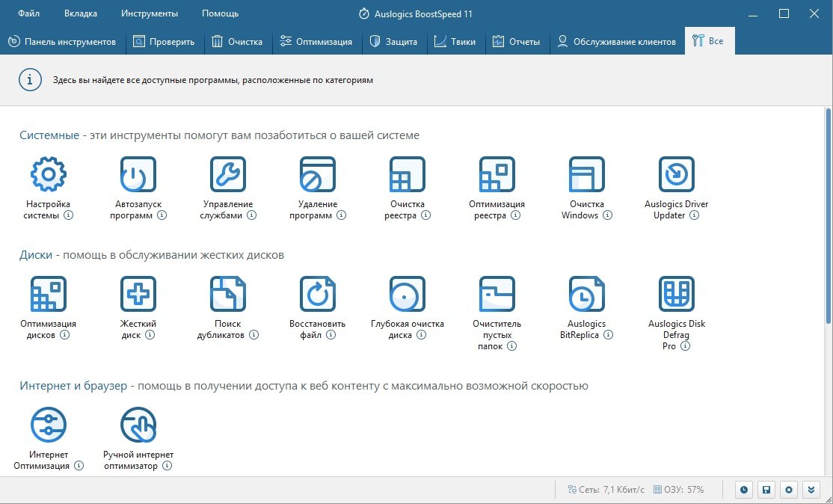Open Интернет Оптимизация tool

[x=48, y=425]
